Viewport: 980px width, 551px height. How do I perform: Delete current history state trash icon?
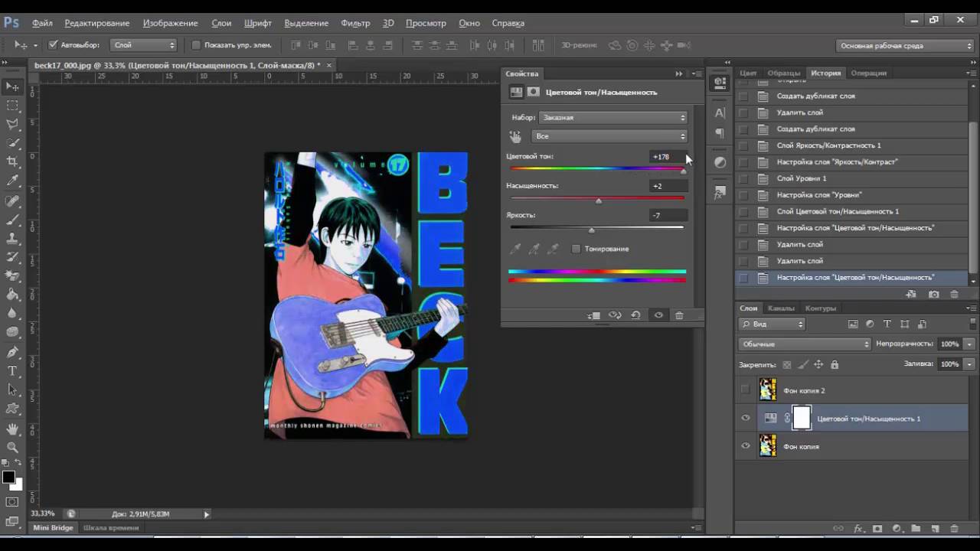click(954, 294)
